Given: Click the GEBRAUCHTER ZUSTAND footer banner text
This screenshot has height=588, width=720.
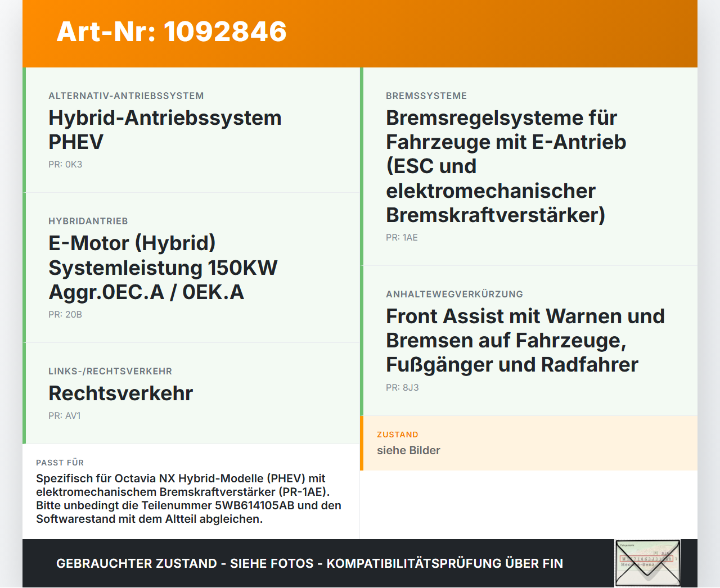Looking at the screenshot, I should pos(309,564).
